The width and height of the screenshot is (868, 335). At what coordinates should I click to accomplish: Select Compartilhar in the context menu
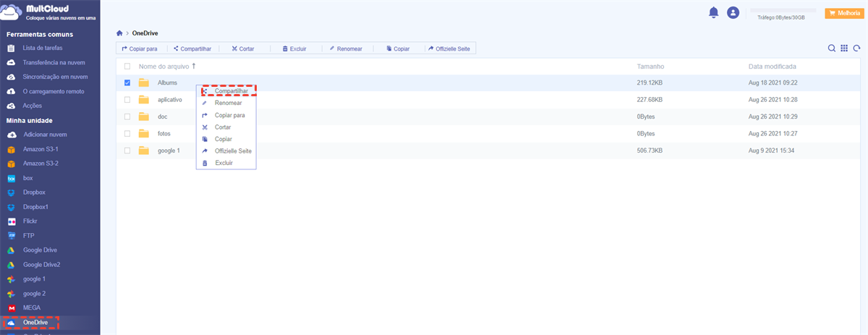click(226, 91)
